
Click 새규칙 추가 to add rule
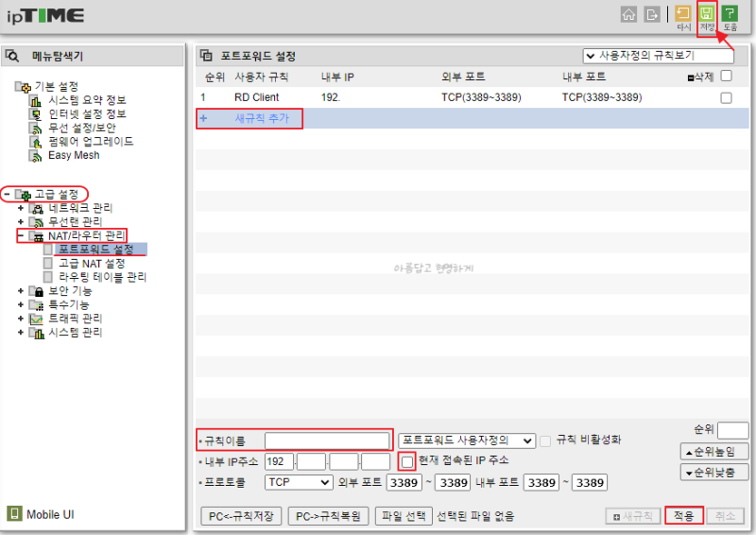pyautogui.click(x=262, y=118)
